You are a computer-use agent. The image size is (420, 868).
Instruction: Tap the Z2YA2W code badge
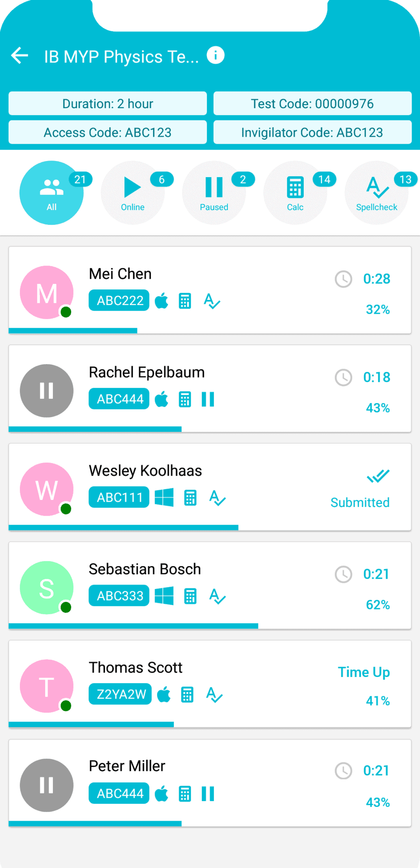[x=120, y=694]
